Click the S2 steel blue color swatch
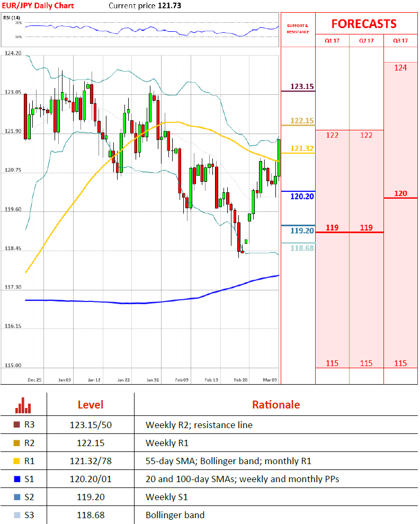420x524 pixels. point(17,497)
